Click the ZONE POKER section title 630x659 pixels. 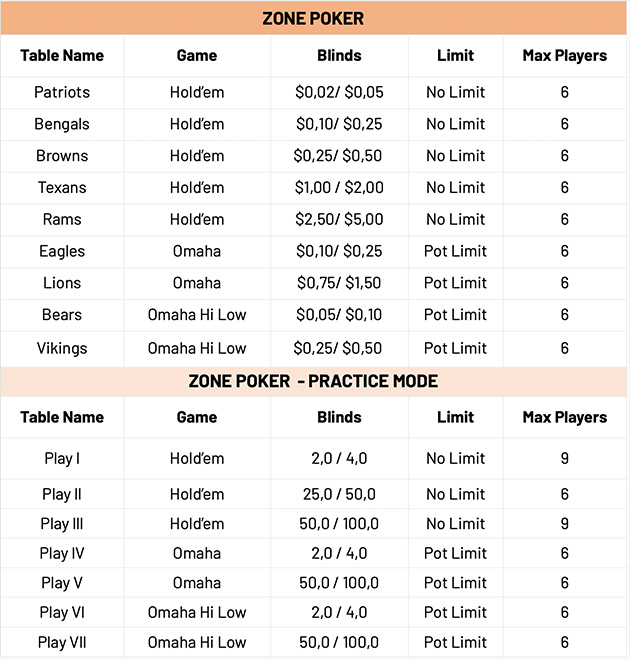click(x=313, y=18)
